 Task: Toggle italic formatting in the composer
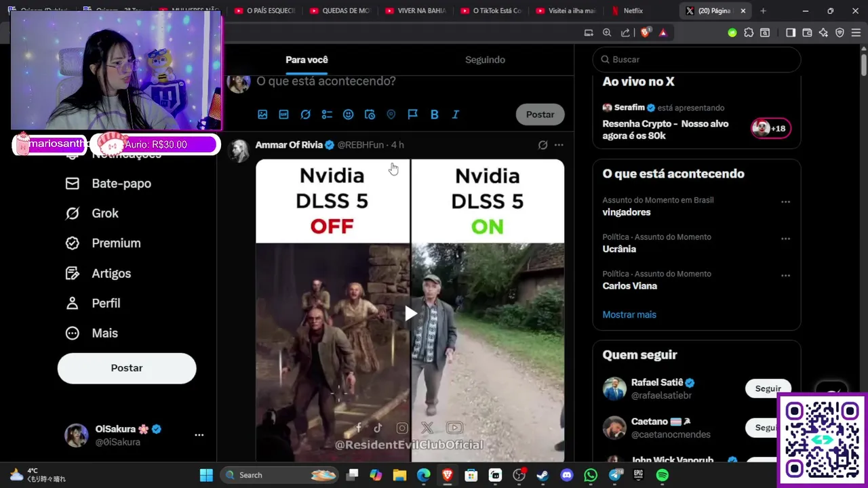pos(455,115)
